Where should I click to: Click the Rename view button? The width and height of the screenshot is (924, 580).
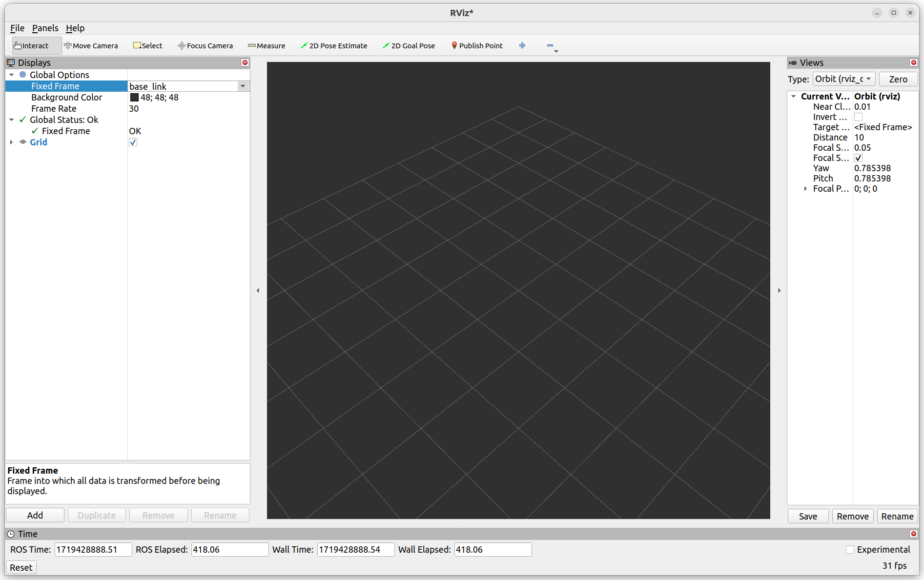[x=897, y=516]
